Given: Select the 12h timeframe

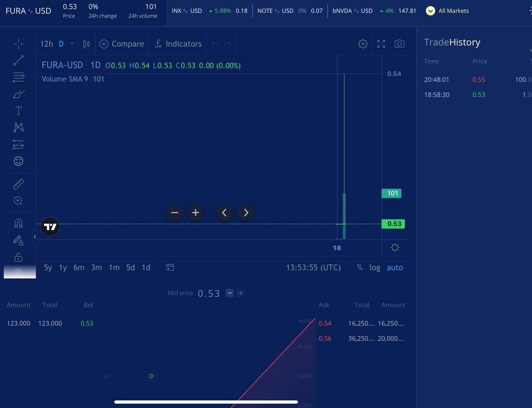Looking at the screenshot, I should (x=47, y=44).
